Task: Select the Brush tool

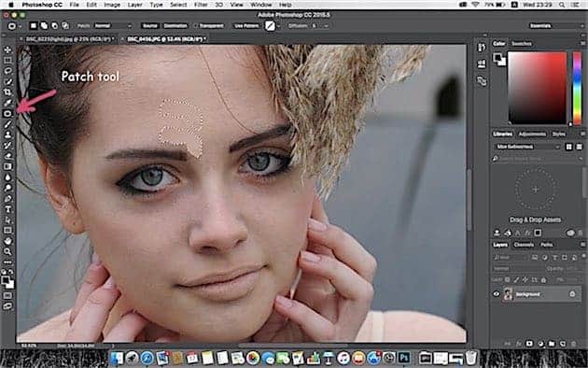Action: point(7,124)
